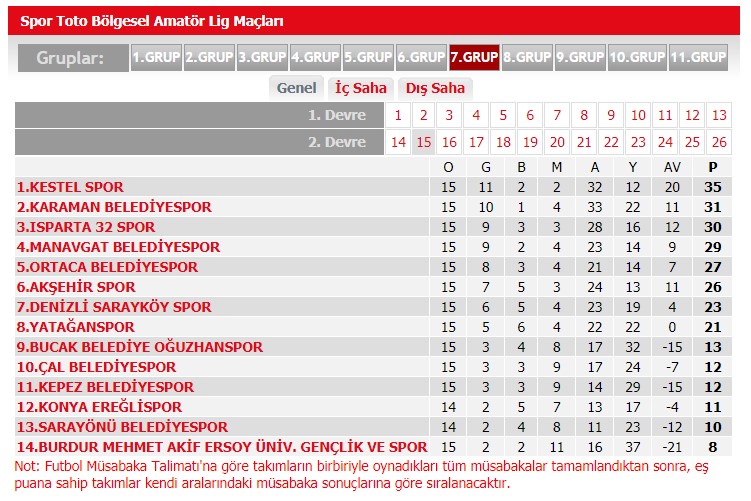
Task: Open KESTEL SPOR team page
Action: (70, 187)
